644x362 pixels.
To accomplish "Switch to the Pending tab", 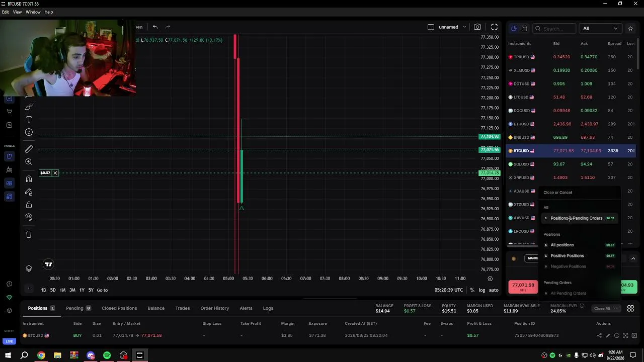I will pos(78,308).
